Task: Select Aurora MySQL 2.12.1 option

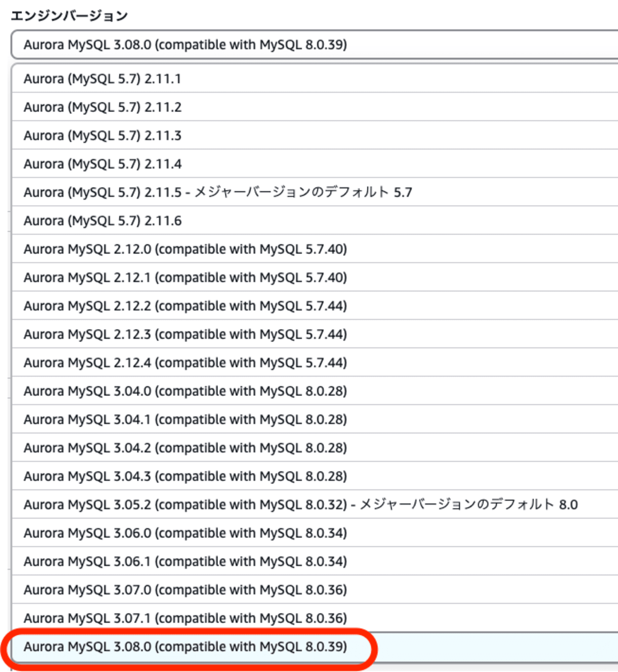Action: click(x=315, y=277)
